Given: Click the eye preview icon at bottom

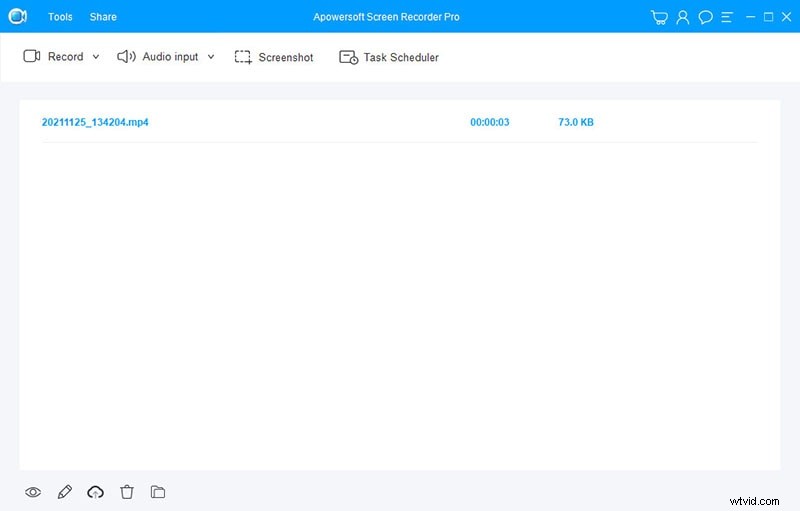Looking at the screenshot, I should (x=33, y=492).
